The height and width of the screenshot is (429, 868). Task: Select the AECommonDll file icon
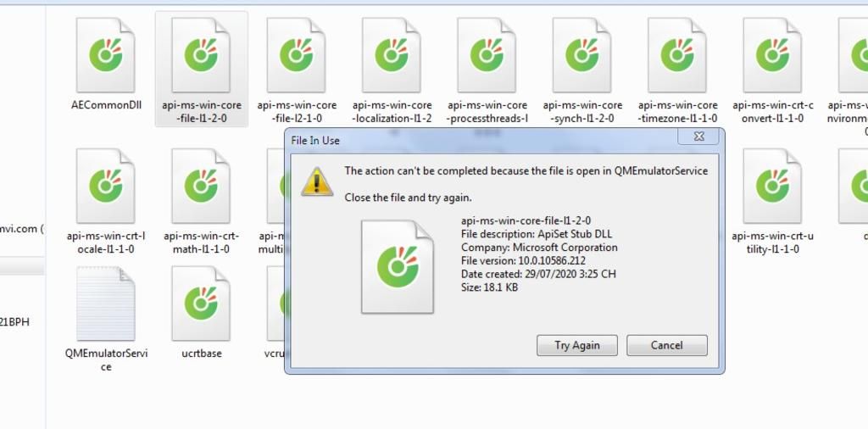(x=105, y=55)
